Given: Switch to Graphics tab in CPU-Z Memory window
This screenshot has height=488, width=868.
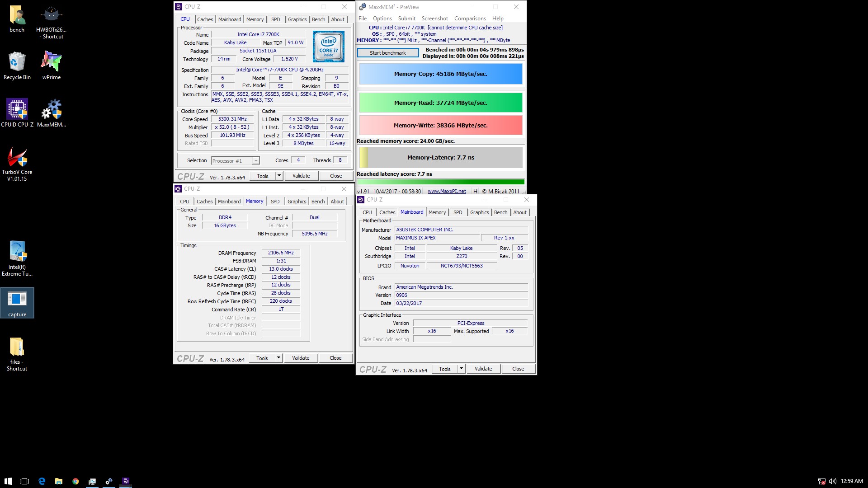Looking at the screenshot, I should tap(297, 202).
